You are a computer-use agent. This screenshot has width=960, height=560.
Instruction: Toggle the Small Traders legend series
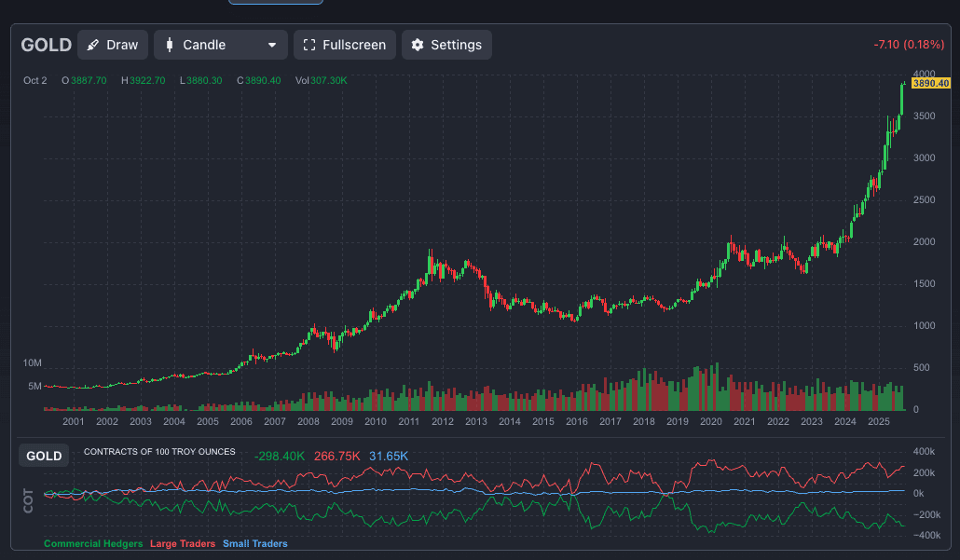tap(254, 543)
